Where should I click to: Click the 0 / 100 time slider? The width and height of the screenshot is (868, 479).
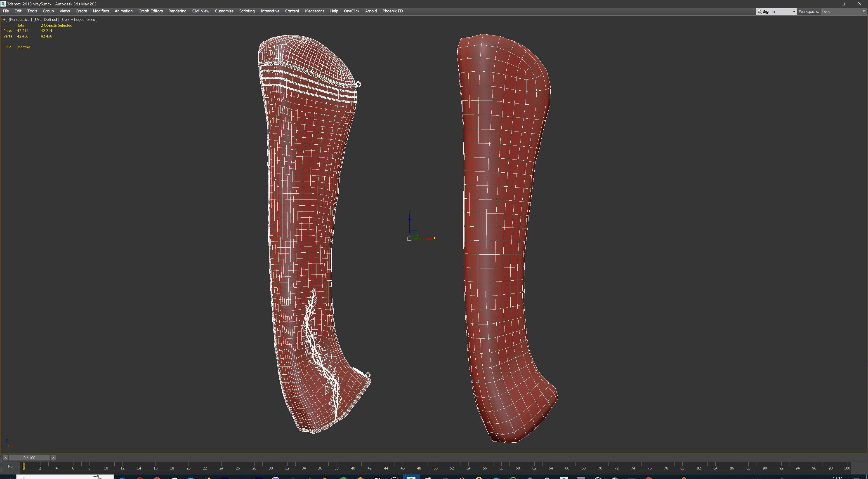click(29, 458)
